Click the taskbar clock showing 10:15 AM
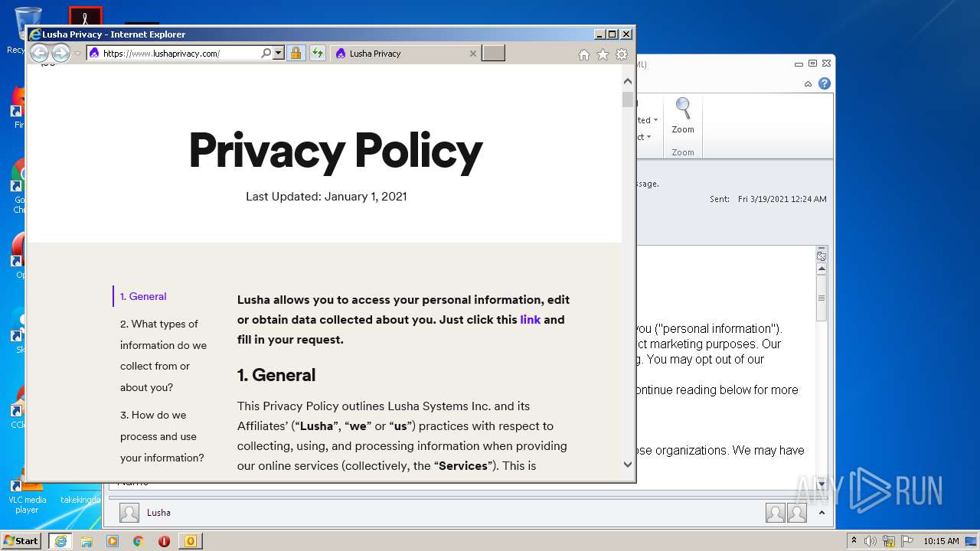 [941, 541]
